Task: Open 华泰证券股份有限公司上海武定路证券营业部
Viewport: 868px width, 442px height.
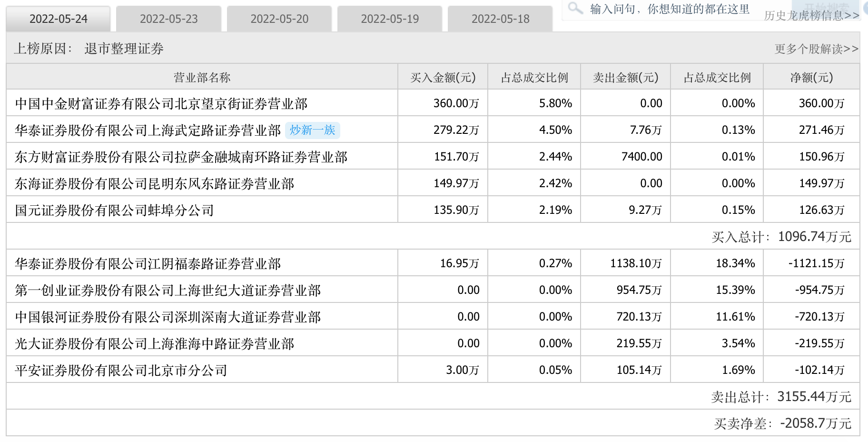Action: click(148, 130)
